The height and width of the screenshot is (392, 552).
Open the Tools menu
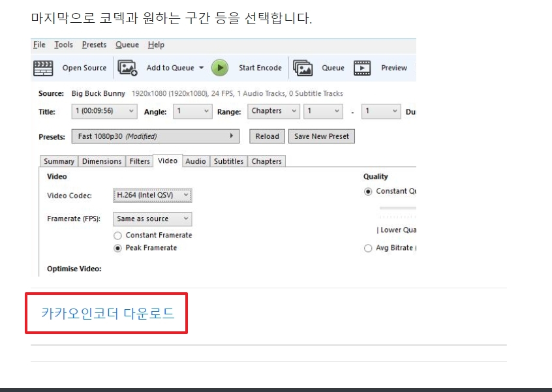pos(63,45)
